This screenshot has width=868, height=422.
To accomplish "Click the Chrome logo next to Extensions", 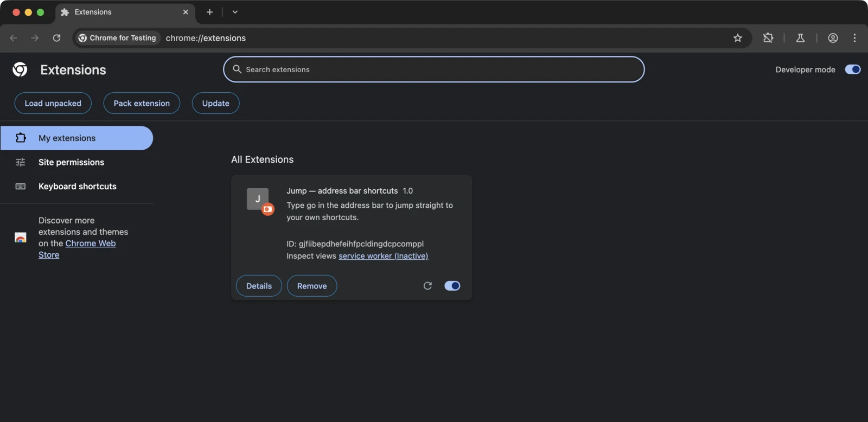I will pyautogui.click(x=20, y=69).
